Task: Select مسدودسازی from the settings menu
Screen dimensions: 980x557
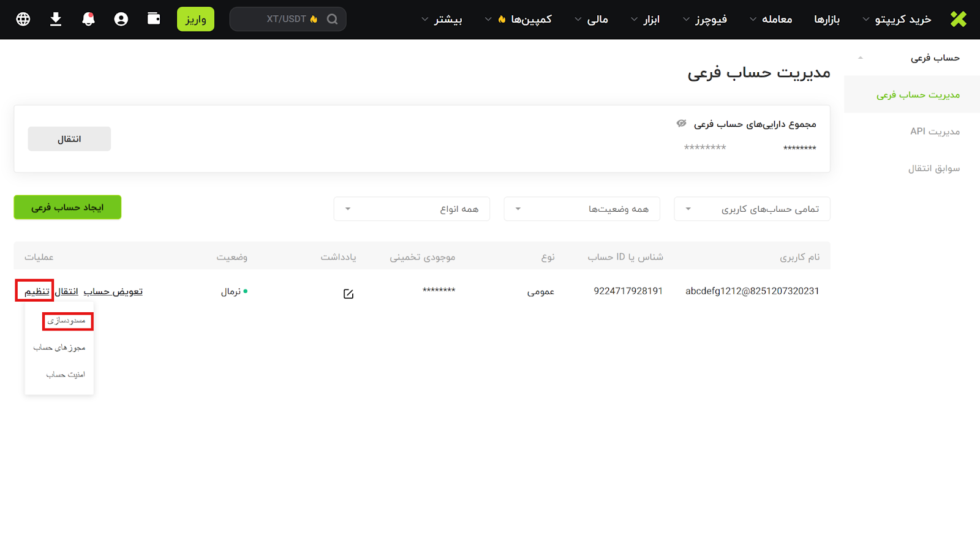Action: pyautogui.click(x=67, y=321)
